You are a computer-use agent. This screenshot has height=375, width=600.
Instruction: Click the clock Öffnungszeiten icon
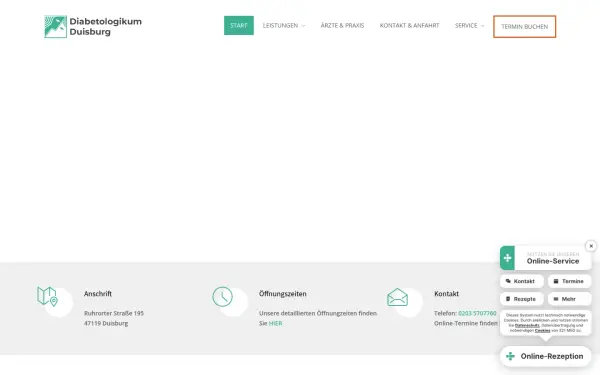click(223, 297)
